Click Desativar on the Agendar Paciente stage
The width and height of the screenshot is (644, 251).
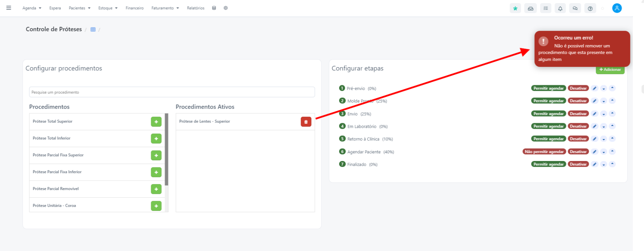click(578, 152)
